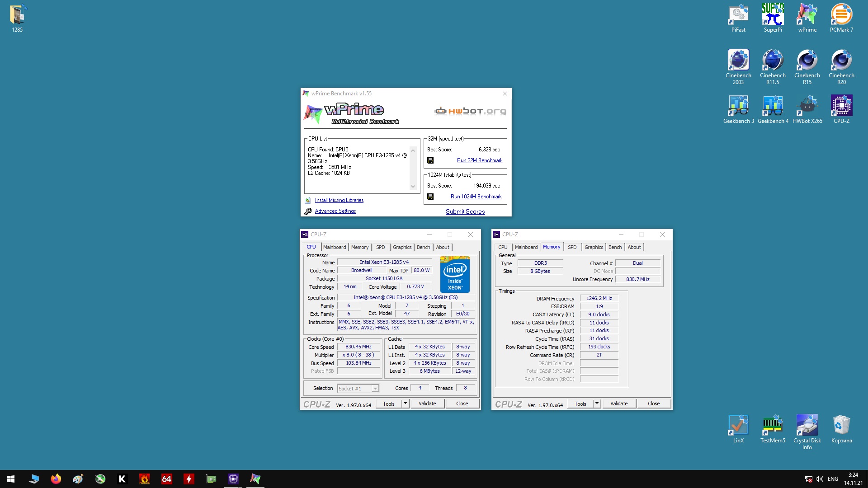Close the wPrime Benchmark window
The image size is (868, 488).
pos(505,94)
